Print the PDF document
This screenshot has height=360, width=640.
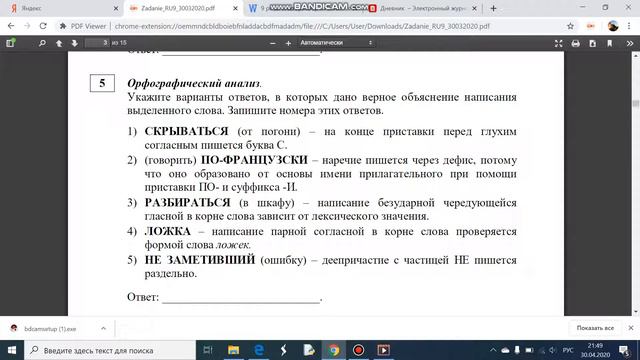[576, 43]
